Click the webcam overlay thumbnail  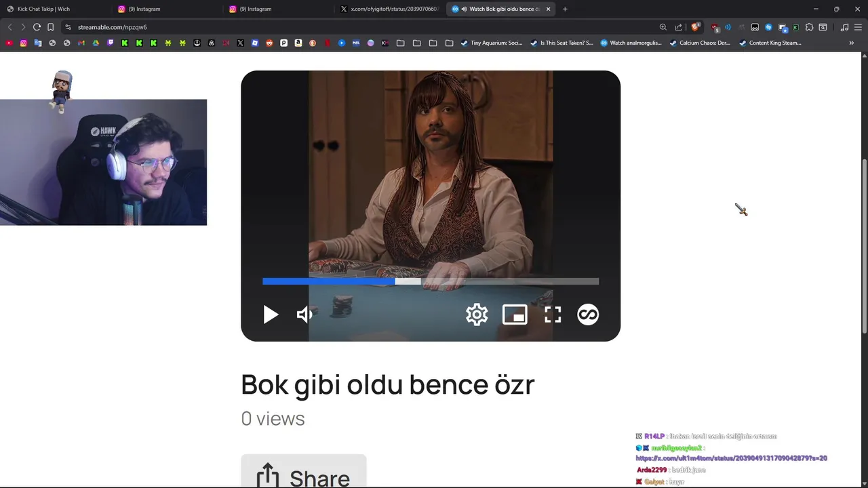103,162
